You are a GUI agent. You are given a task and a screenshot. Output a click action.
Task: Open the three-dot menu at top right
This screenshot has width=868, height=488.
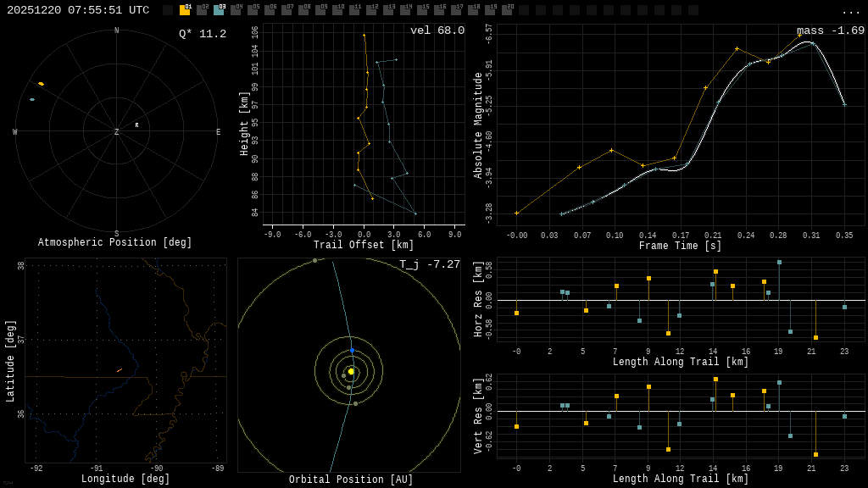(x=851, y=11)
